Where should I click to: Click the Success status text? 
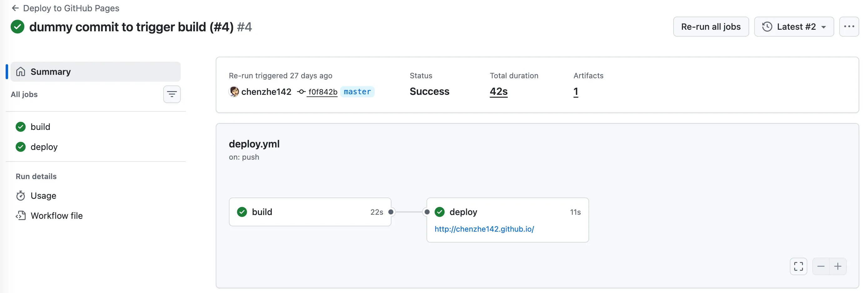(429, 91)
